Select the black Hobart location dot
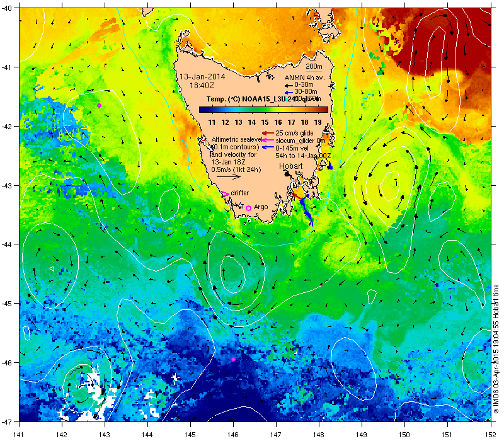504x441 pixels. 287,174
